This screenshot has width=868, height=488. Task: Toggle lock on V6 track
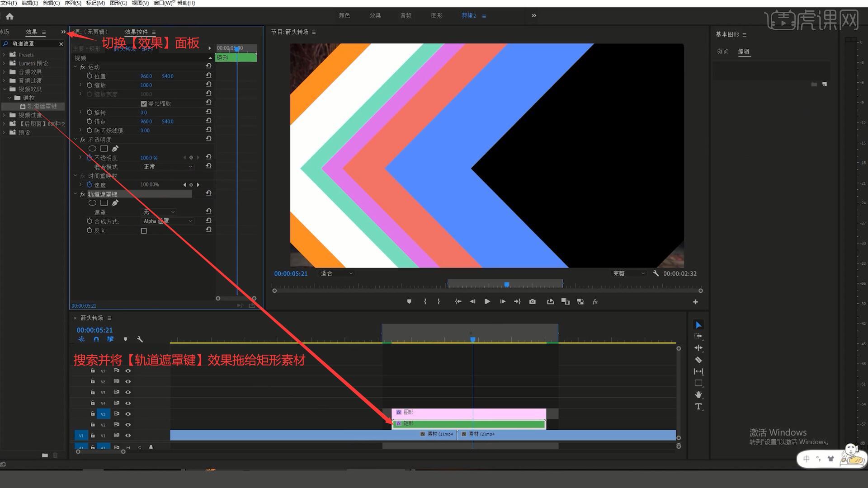pyautogui.click(x=93, y=381)
